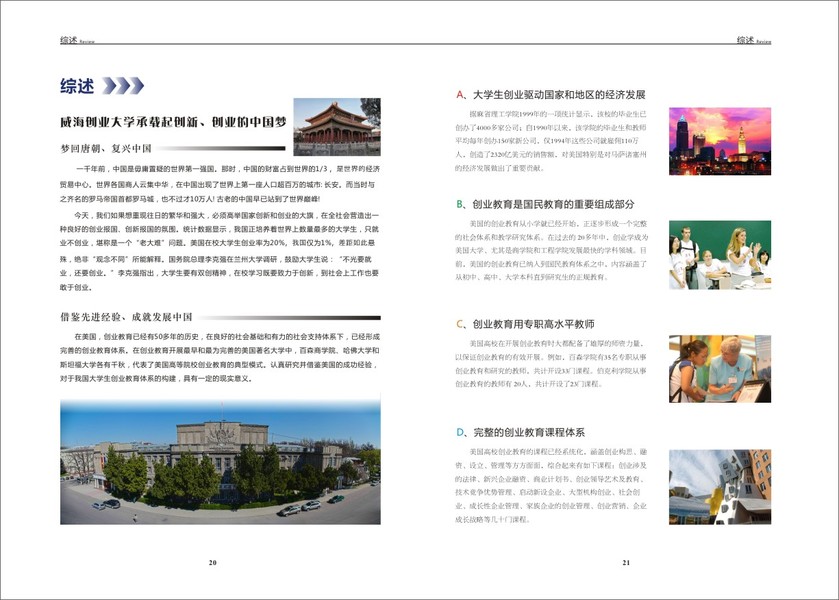Click heading A、大学生创业驱动国家和地区的经济发展
839x600 pixels.
pos(551,95)
